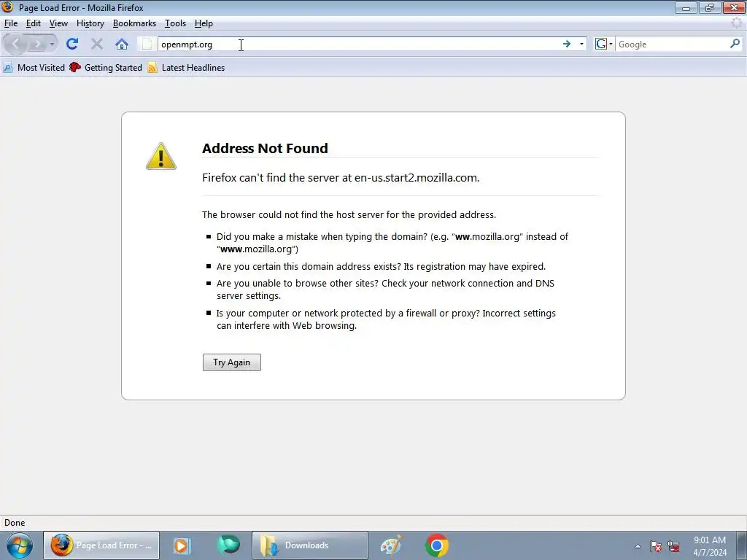
Task: Click the Firefox logo in title bar
Action: point(7,7)
